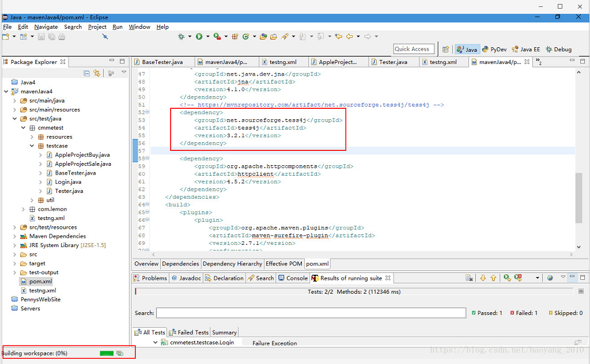Click the Forward navigation arrow icon
Image resolution: width=590 pixels, height=364 pixels.
tap(368, 36)
